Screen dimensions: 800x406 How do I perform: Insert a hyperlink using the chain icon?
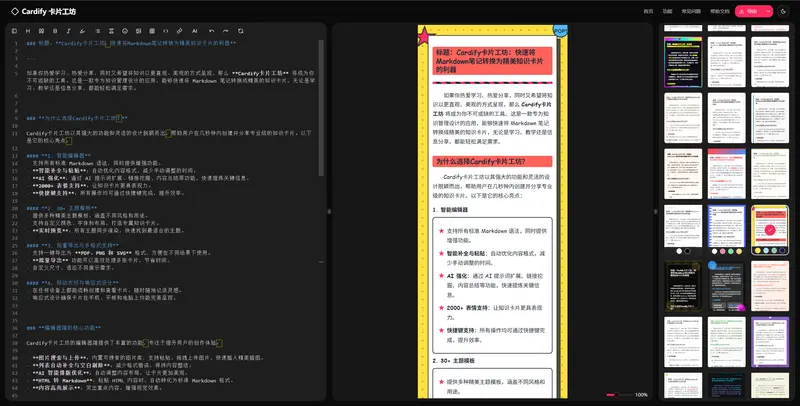click(x=180, y=31)
